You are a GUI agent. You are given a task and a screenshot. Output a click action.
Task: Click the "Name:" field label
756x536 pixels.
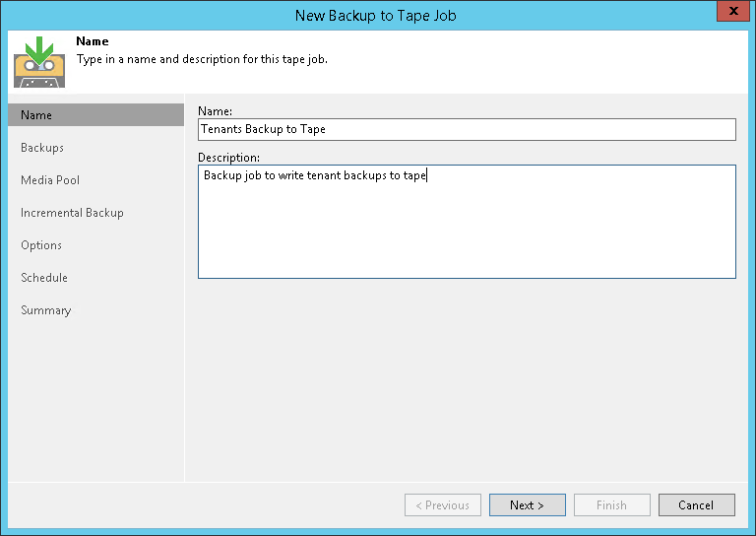(x=216, y=112)
